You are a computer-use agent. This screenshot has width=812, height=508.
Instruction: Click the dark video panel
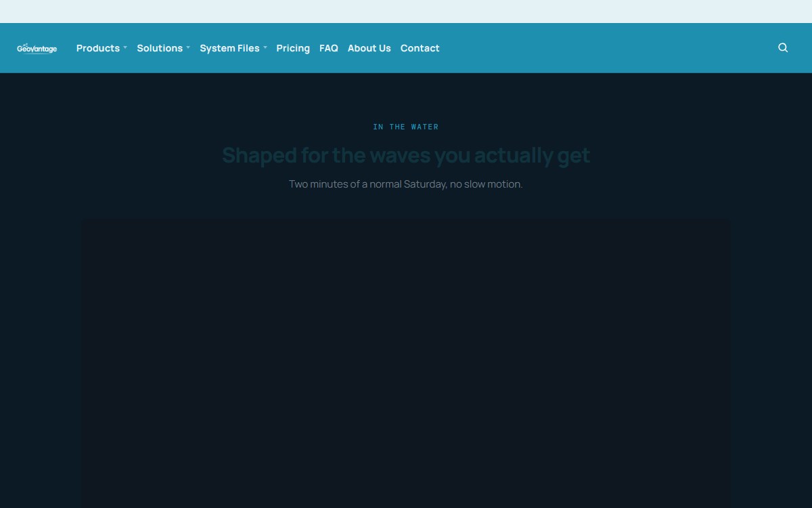point(406,363)
